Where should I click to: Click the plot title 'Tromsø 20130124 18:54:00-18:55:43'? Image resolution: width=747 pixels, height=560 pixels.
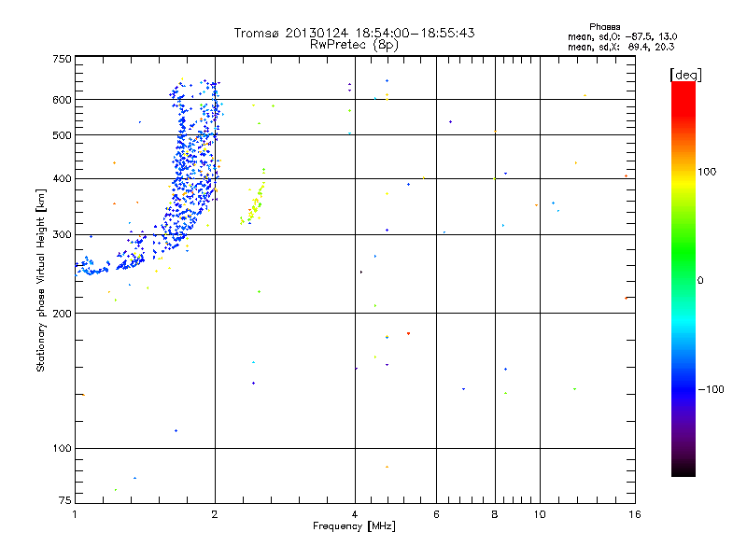pos(354,33)
